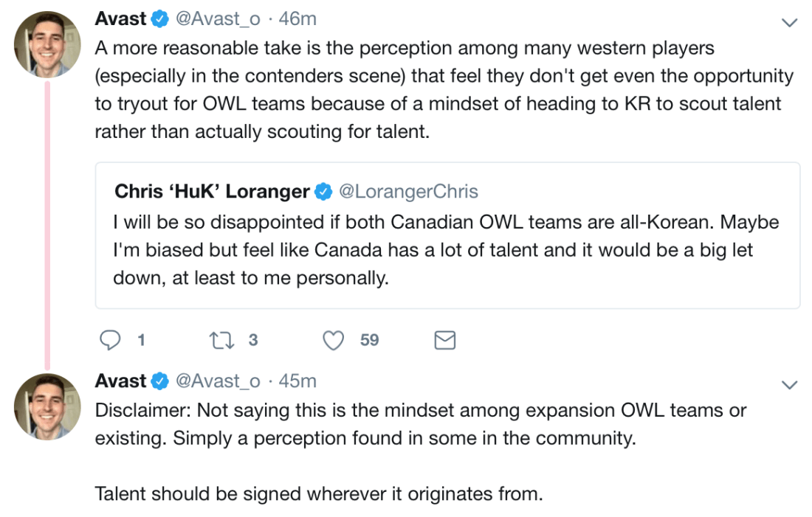Viewport: 812px width, 517px height.
Task: Click the verified badge beside first Avast name
Action: click(x=160, y=20)
